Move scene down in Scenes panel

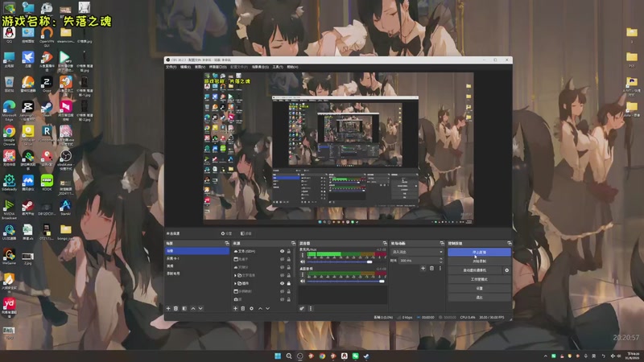point(200,309)
